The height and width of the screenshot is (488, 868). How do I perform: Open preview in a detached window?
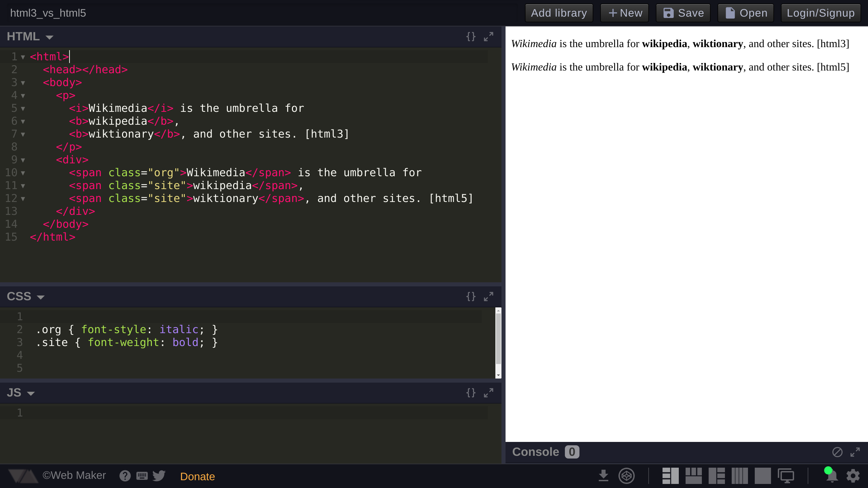click(x=786, y=476)
